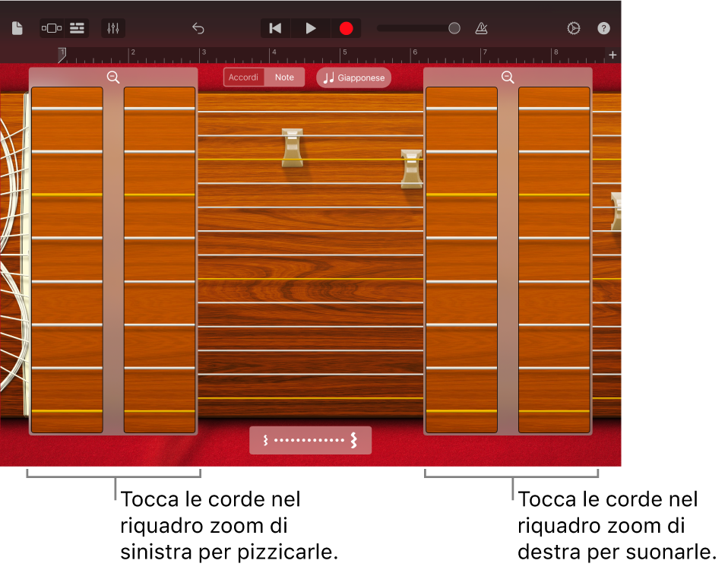Screen dimensions: 728x570
Task: Open GarageBand help with the question mark
Action: pyautogui.click(x=603, y=28)
